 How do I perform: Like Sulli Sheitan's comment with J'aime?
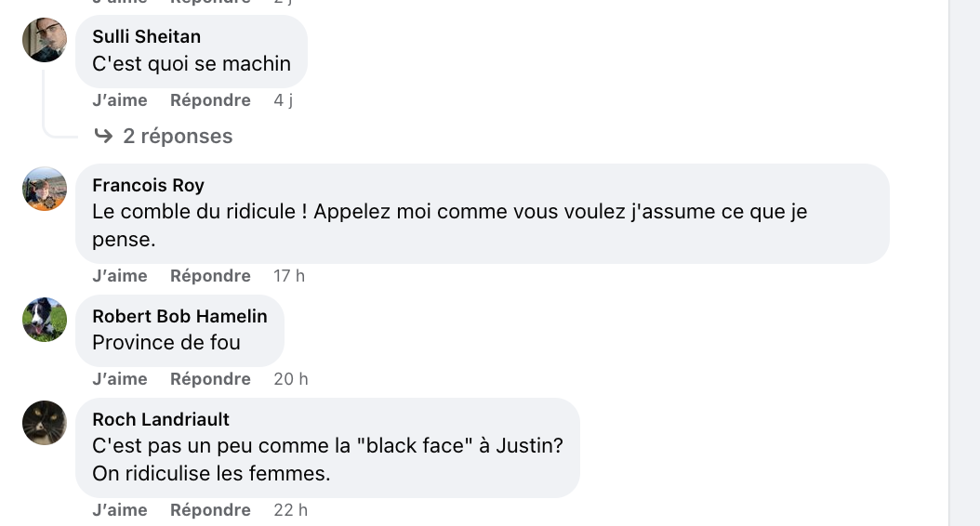click(120, 100)
